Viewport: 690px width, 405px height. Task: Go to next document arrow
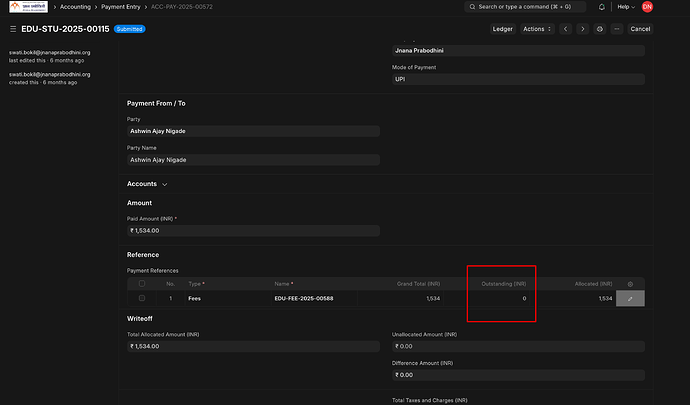(582, 29)
